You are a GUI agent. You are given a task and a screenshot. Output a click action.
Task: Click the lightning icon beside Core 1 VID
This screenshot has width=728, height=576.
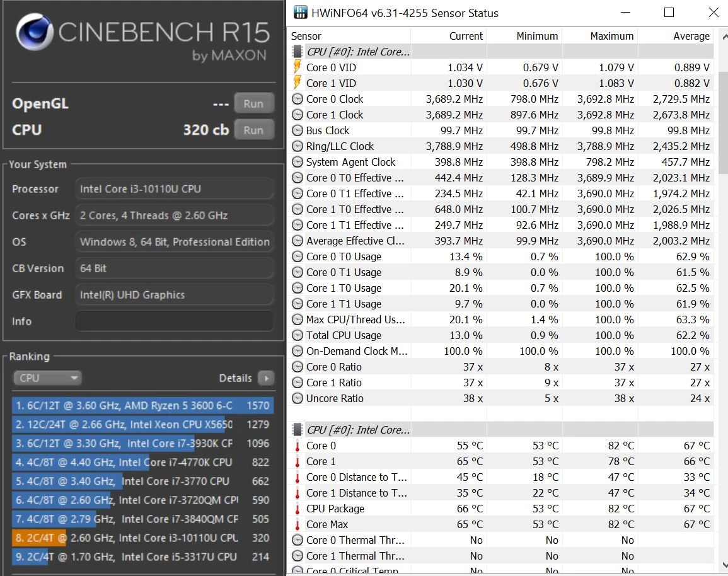pyautogui.click(x=297, y=83)
